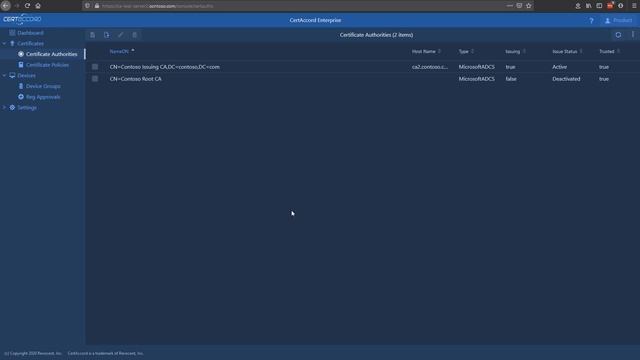
Task: Click the red extension icon with badge
Action: (x=610, y=5)
